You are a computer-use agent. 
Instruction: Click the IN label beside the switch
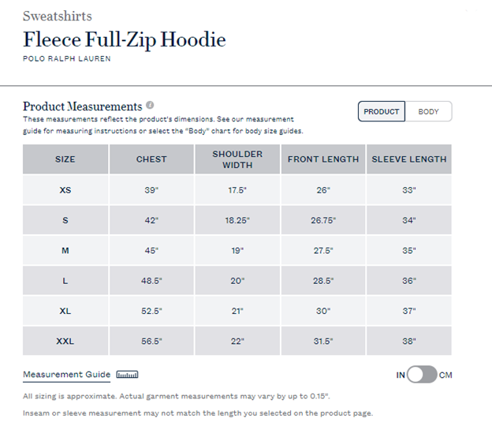point(401,375)
